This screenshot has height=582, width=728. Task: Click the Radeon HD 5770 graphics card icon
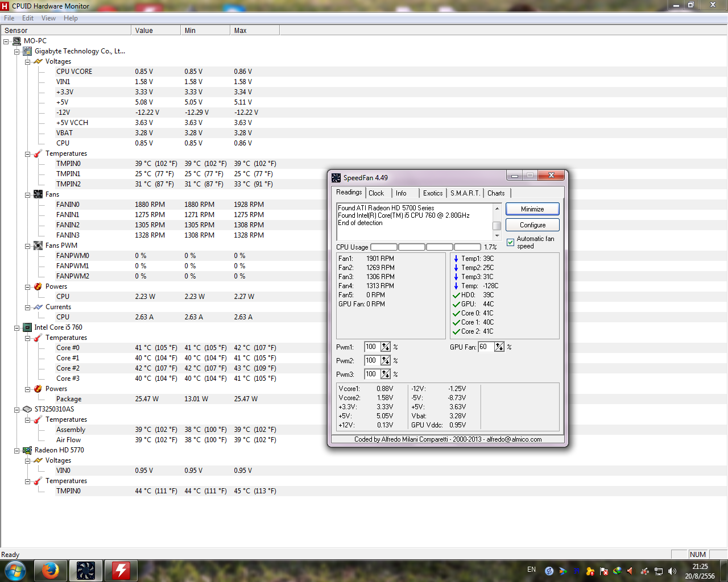click(x=27, y=450)
